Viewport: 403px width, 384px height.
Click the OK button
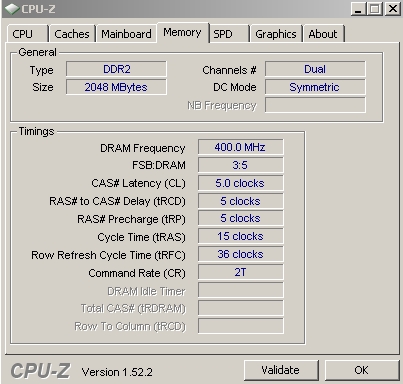click(x=362, y=370)
